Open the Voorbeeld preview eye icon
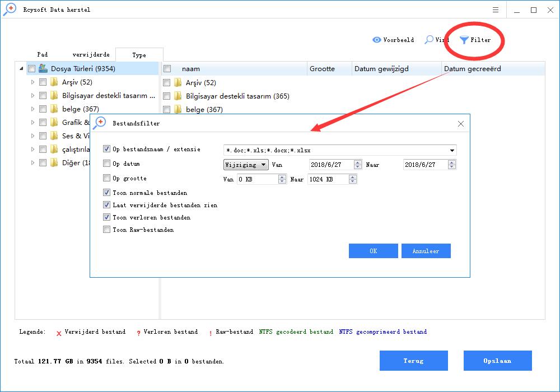Image resolution: width=560 pixels, height=392 pixels. tap(377, 40)
